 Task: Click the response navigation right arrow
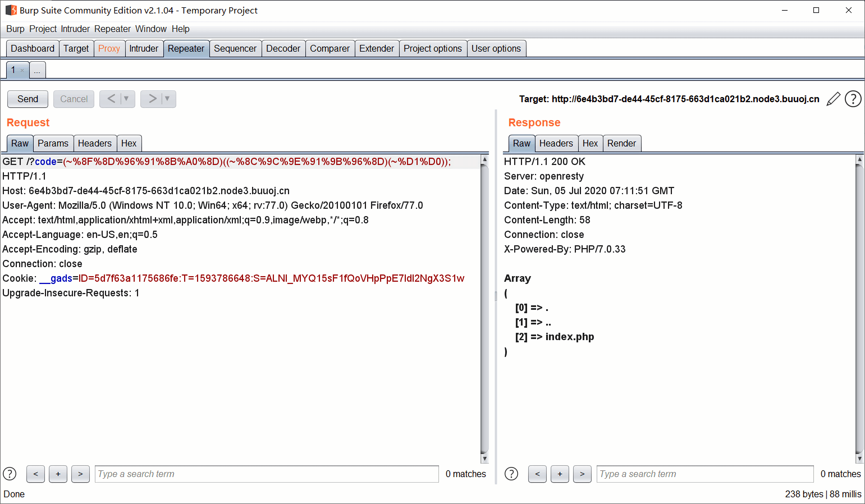(x=581, y=473)
